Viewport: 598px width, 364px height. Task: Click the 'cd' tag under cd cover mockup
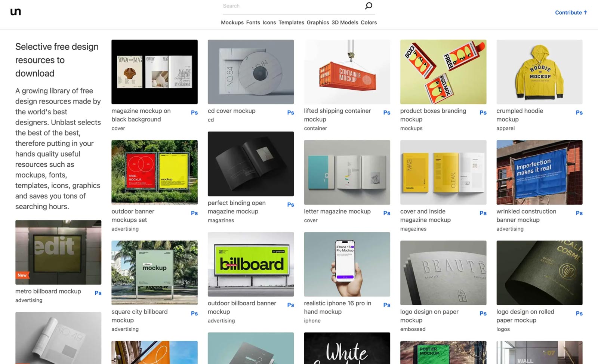pos(211,120)
